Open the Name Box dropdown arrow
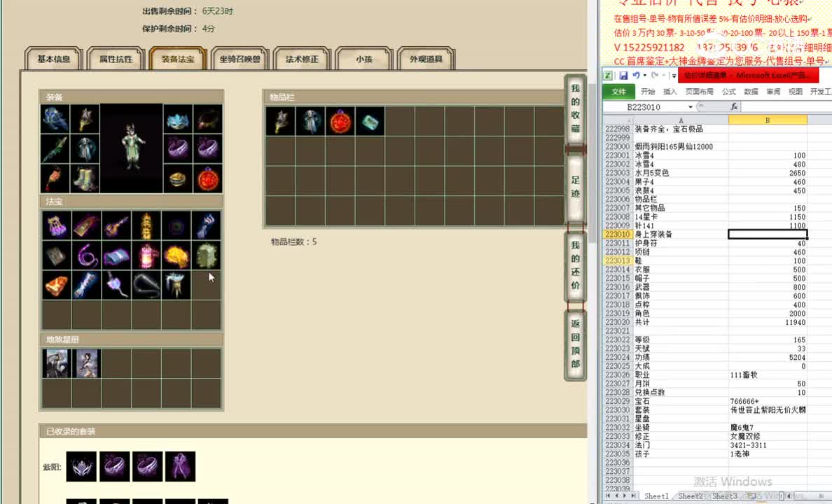The height and width of the screenshot is (504, 832). pos(691,107)
